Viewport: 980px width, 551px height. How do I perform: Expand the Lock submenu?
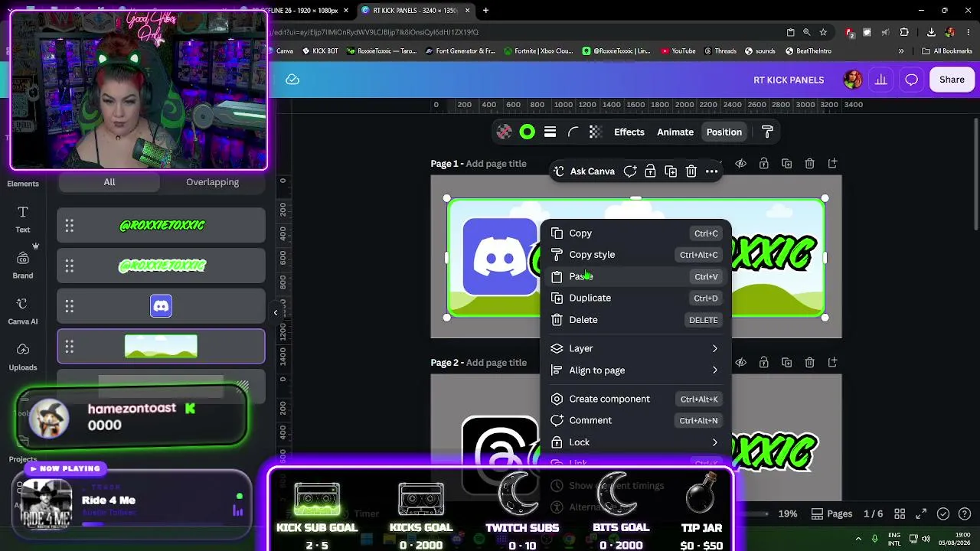(x=635, y=442)
